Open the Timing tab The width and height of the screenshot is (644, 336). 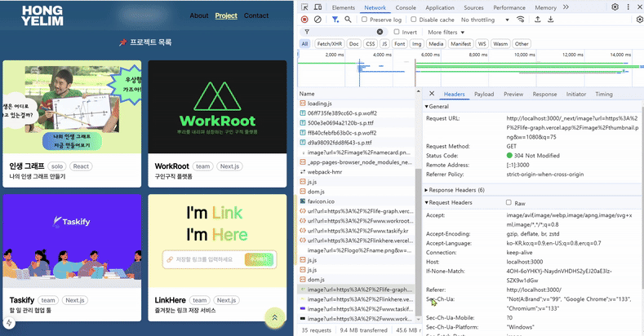(x=604, y=94)
